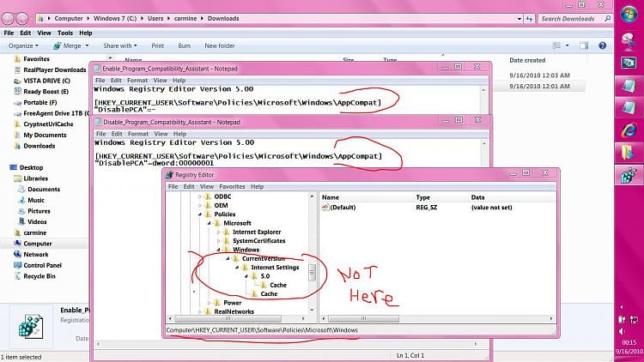Image resolution: width=644 pixels, height=362 pixels.
Task: Open Explorer File menu
Action: tap(9, 33)
